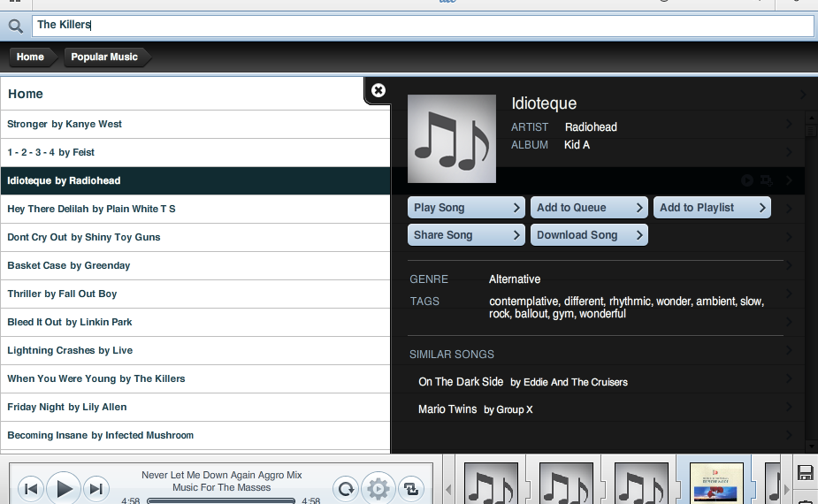Open the Share Song button
This screenshot has height=504, width=818.
466,235
